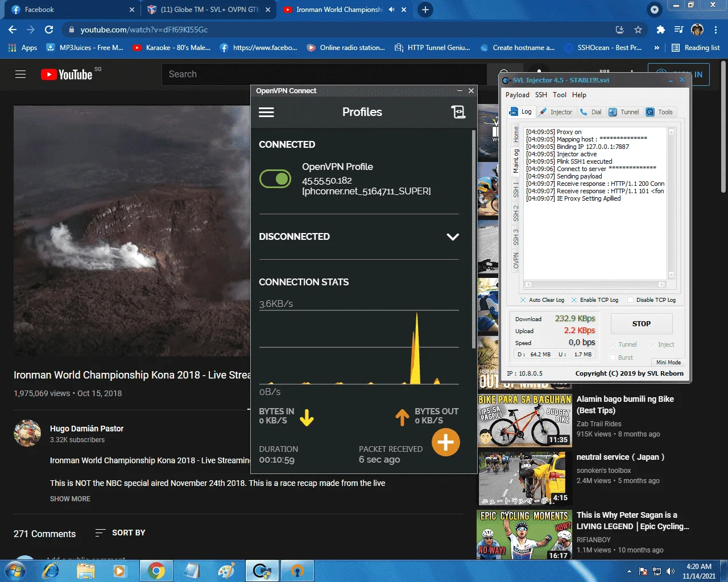
Task: Select the Home vertical tab
Action: tap(516, 134)
